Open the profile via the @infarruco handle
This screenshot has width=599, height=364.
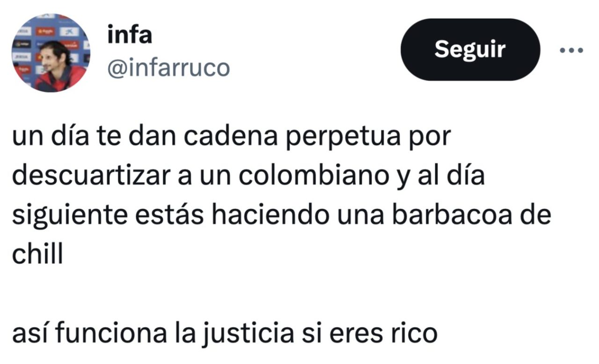pyautogui.click(x=169, y=68)
